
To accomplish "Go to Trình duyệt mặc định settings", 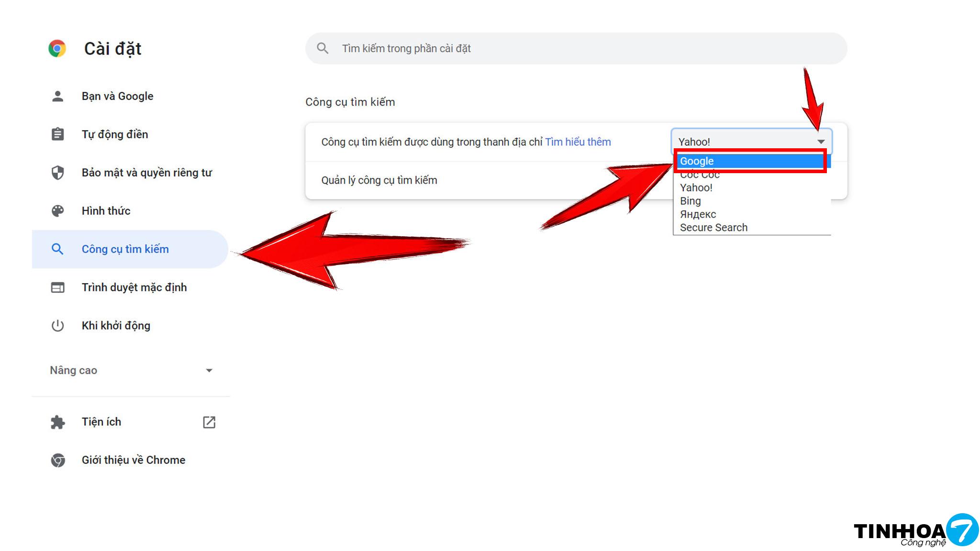I will [x=134, y=287].
